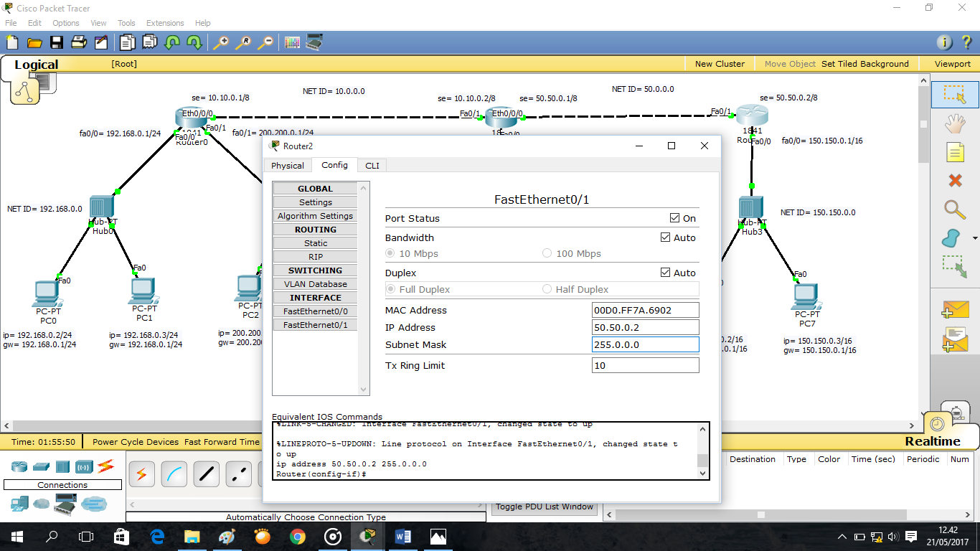This screenshot has width=980, height=551.
Task: Open the File menu
Action: pos(11,23)
